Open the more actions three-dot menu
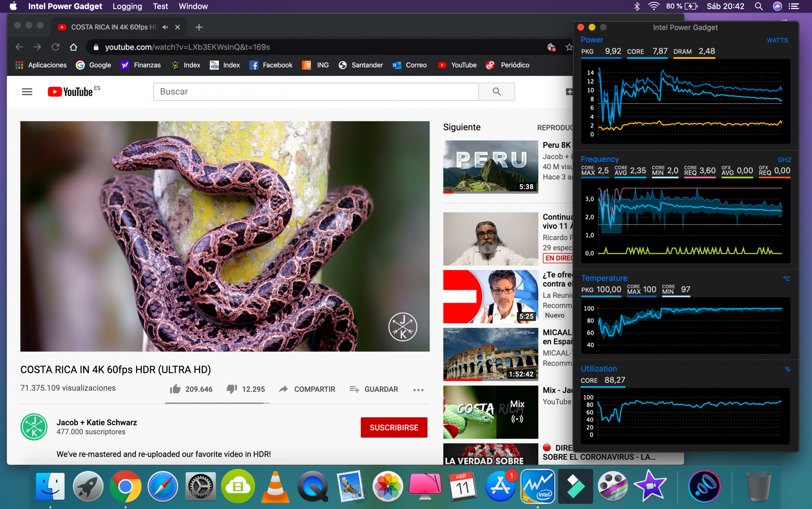812x509 pixels. click(418, 390)
